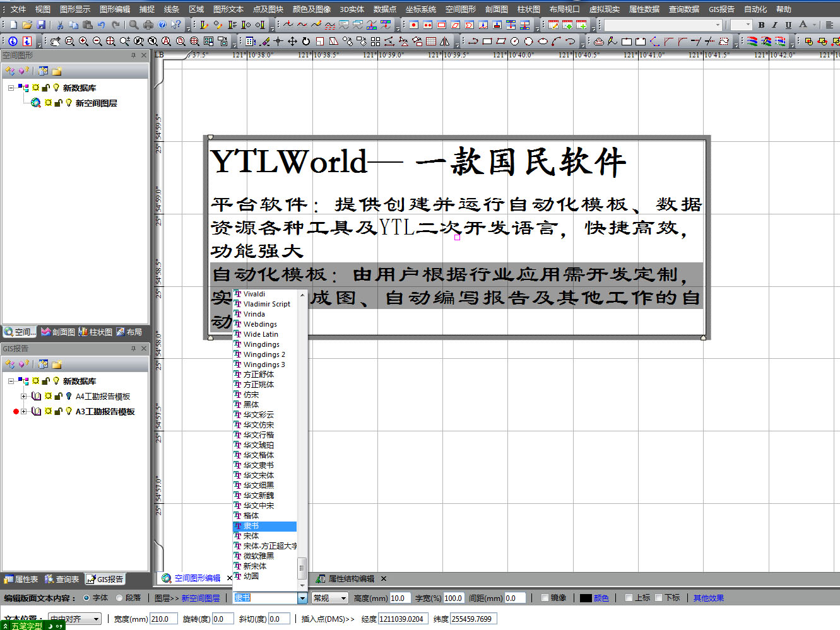Enable the 镜像 checkbox
The image size is (840, 630).
[545, 598]
